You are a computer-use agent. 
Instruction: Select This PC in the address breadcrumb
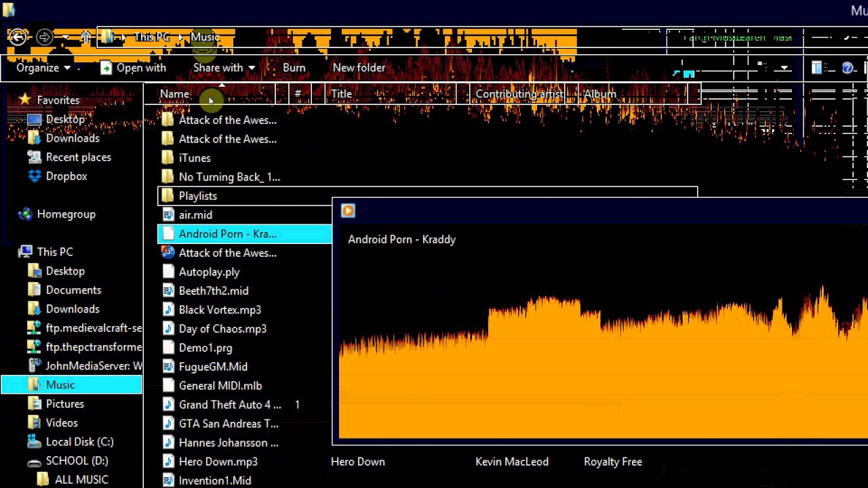pyautogui.click(x=151, y=37)
